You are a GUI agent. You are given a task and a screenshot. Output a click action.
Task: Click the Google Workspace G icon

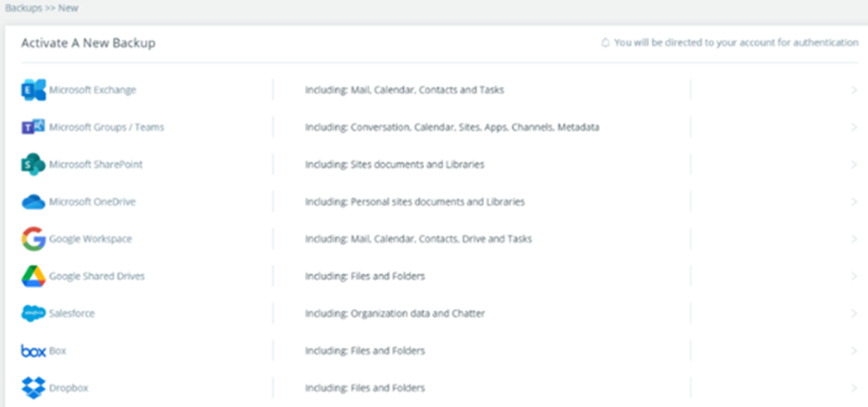(33, 239)
